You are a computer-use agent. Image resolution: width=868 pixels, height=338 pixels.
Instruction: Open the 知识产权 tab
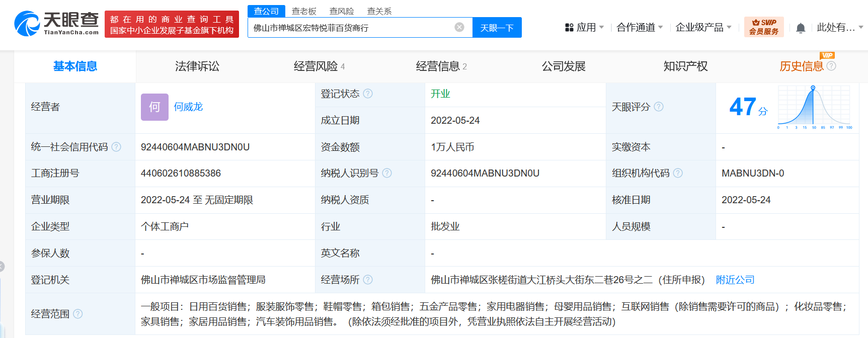(x=685, y=66)
